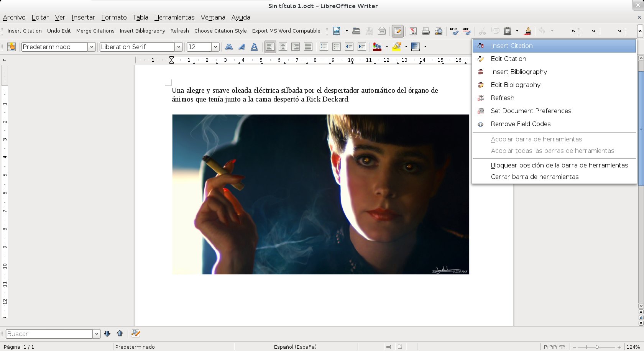This screenshot has height=351, width=644.
Task: Click the zoom out minus icon
Action: coord(574,347)
